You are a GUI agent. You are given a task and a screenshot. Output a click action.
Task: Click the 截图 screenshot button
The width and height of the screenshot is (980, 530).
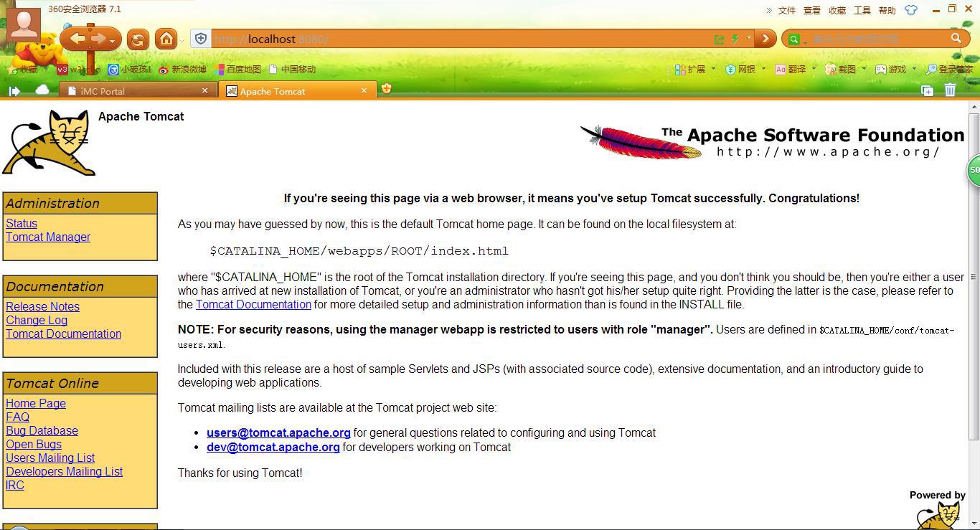pos(841,70)
